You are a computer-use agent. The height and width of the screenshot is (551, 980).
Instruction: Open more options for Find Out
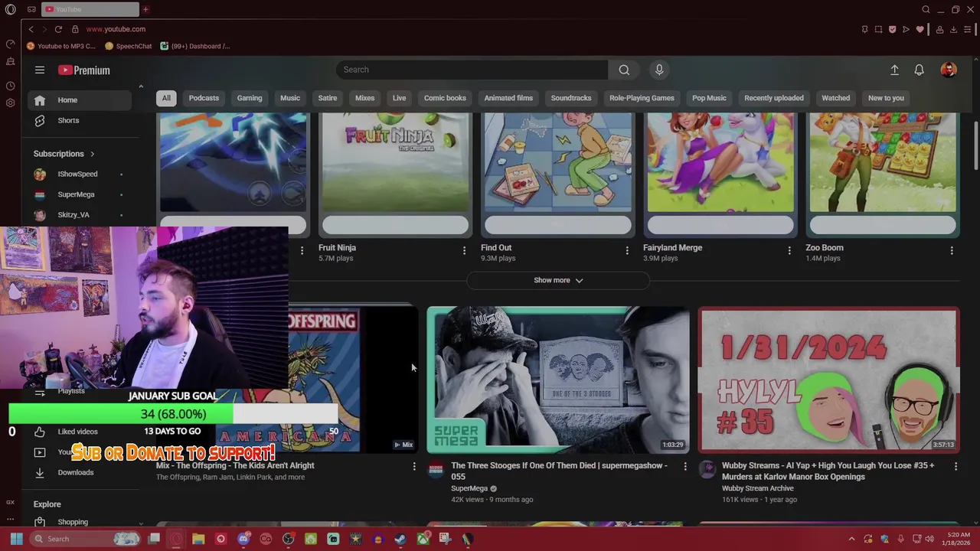(x=627, y=250)
